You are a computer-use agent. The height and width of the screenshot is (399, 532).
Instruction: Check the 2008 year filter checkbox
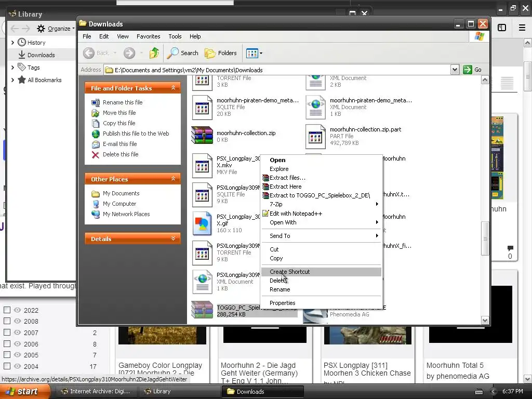click(x=7, y=321)
